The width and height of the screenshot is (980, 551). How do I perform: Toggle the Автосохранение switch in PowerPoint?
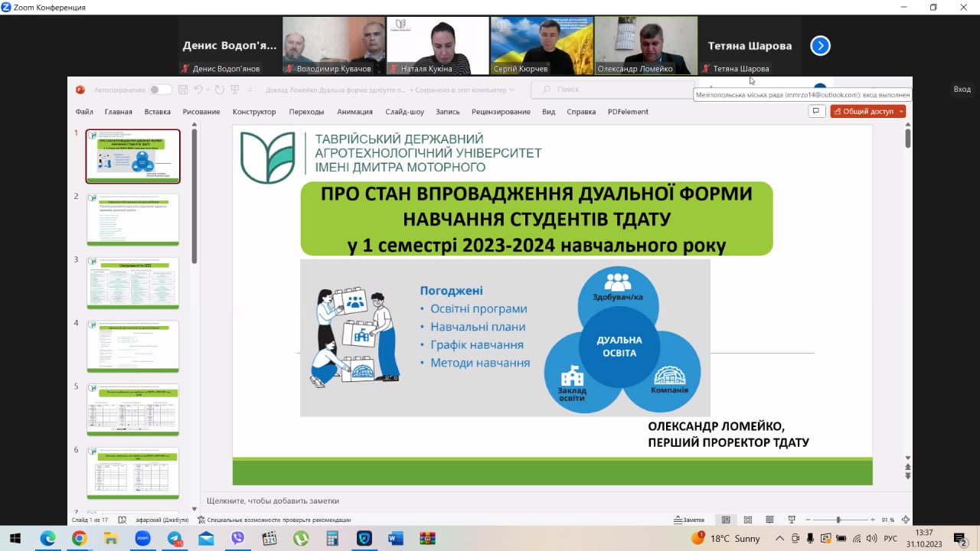coord(160,90)
